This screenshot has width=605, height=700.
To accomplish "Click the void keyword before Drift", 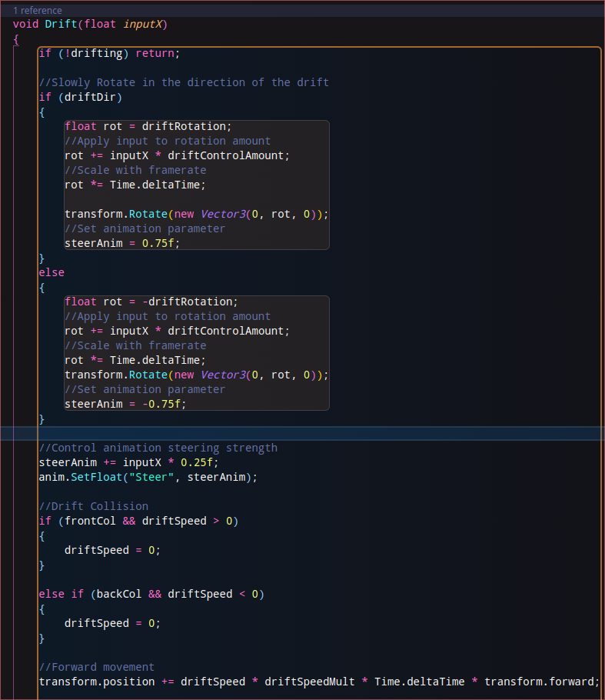I will click(25, 24).
